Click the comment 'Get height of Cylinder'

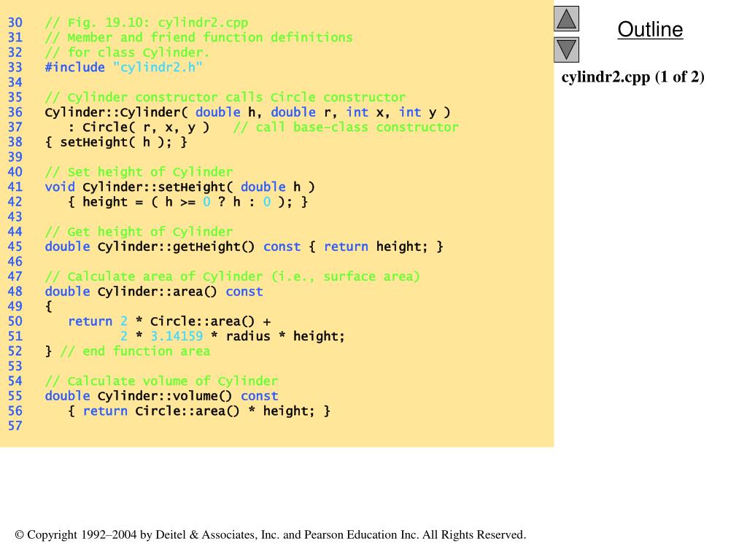pos(139,232)
